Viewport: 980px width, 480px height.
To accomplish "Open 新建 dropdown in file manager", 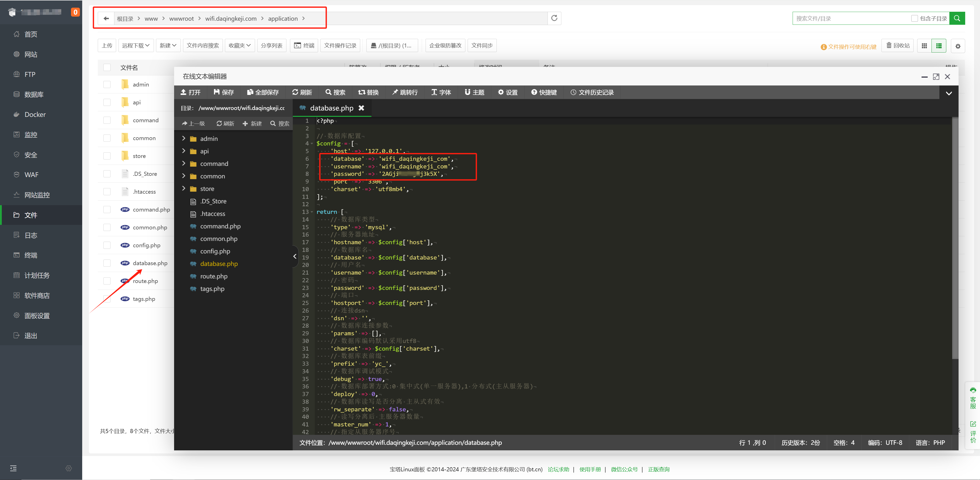I will point(168,46).
